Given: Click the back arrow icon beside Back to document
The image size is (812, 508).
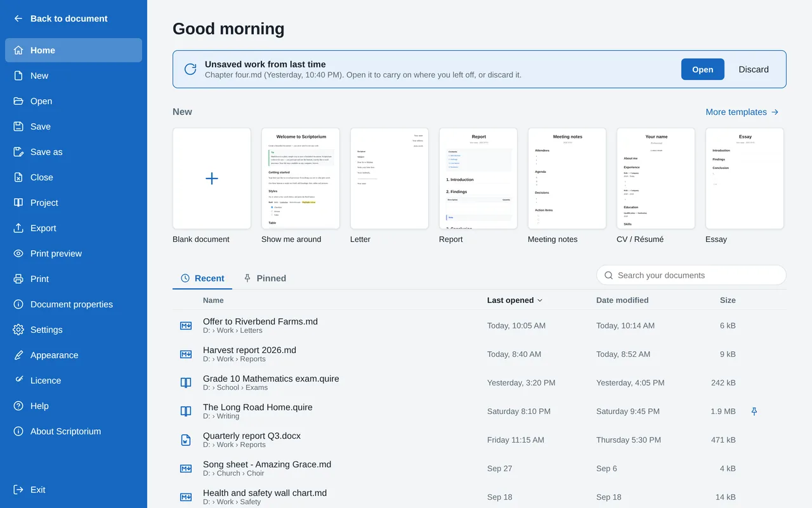Looking at the screenshot, I should pyautogui.click(x=18, y=18).
